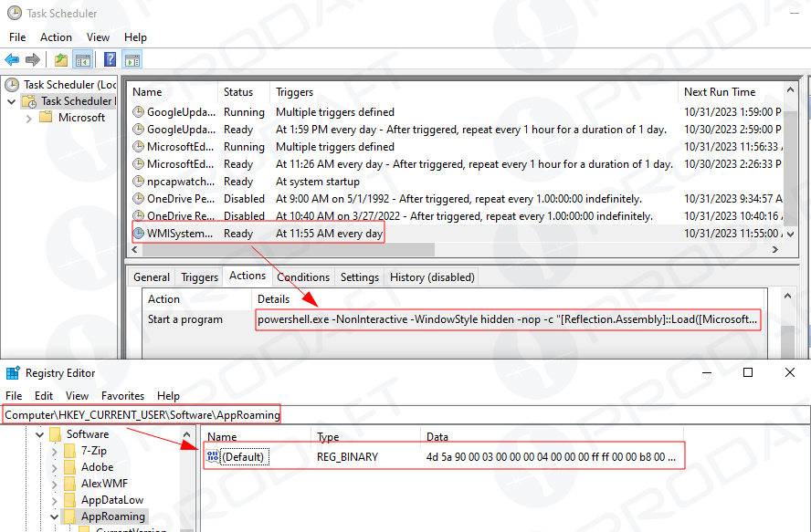Open the File menu in Task Scheduler
The height and width of the screenshot is (532, 811).
click(17, 37)
